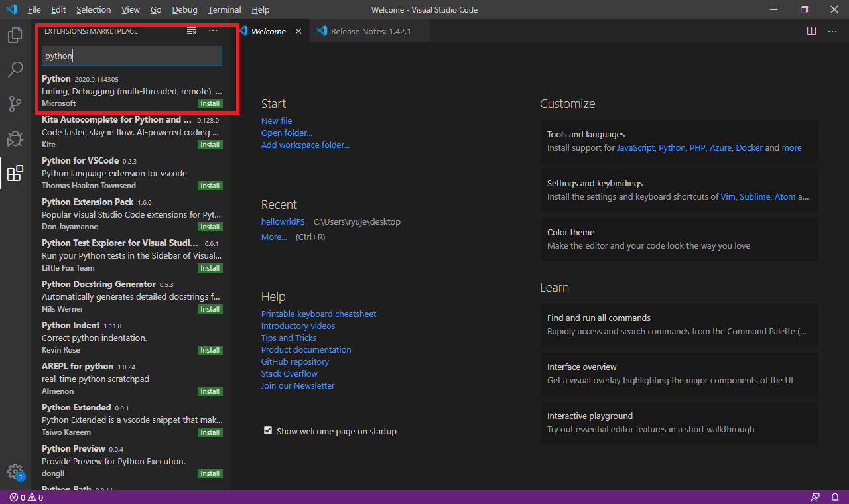Open Stack Overflow link
This screenshot has height=504, width=849.
(289, 373)
